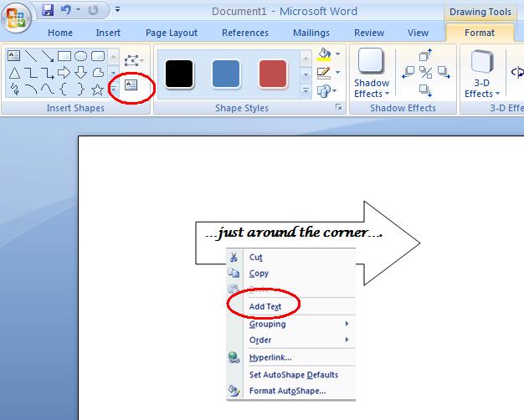Expand the full shapes gallery
The image size is (524, 420).
click(113, 90)
